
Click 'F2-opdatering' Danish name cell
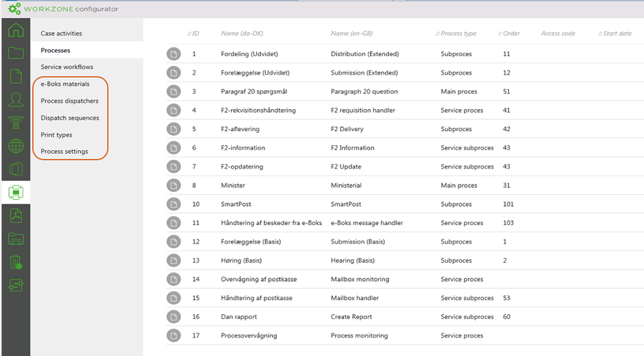[242, 167]
